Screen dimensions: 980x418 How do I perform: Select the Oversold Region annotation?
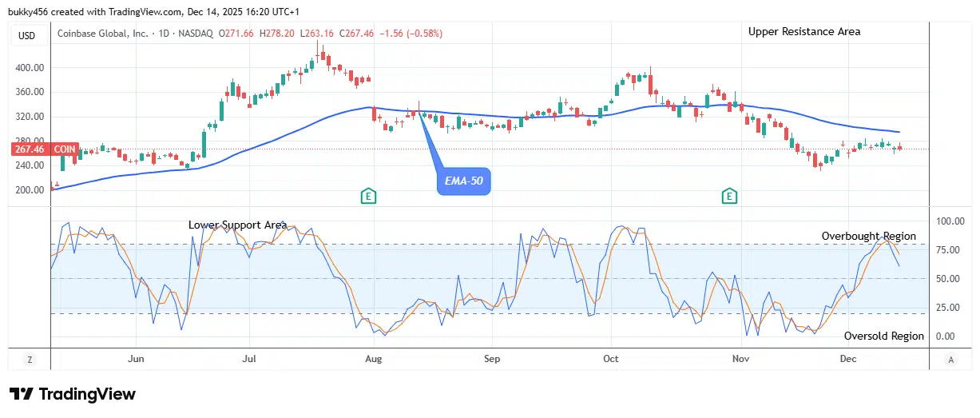[883, 336]
